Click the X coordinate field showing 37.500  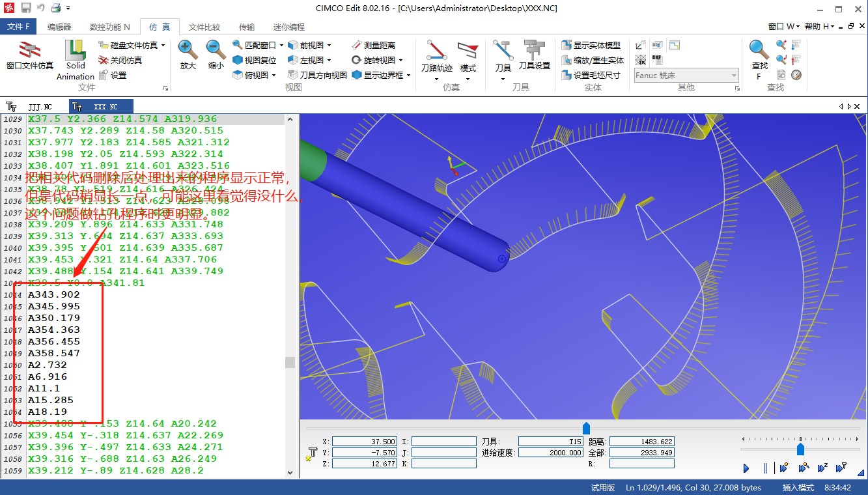[x=364, y=442]
